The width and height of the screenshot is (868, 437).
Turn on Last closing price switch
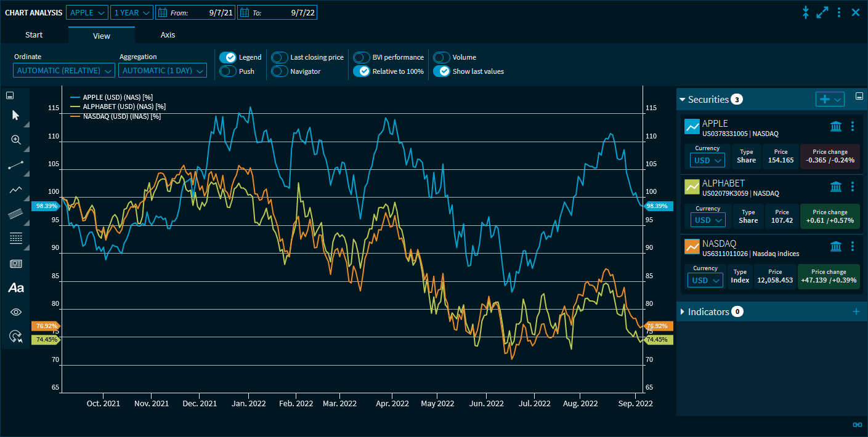[280, 57]
